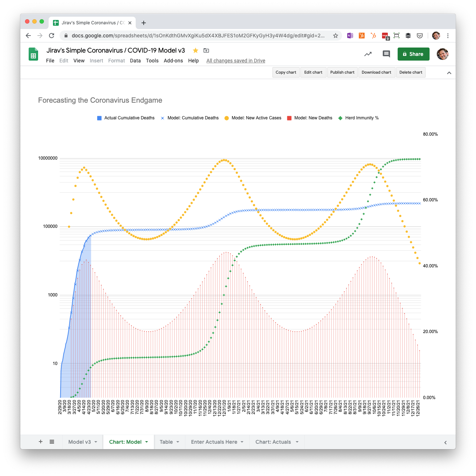Open the activity trend arrow icon
This screenshot has height=476, width=476.
(x=368, y=54)
